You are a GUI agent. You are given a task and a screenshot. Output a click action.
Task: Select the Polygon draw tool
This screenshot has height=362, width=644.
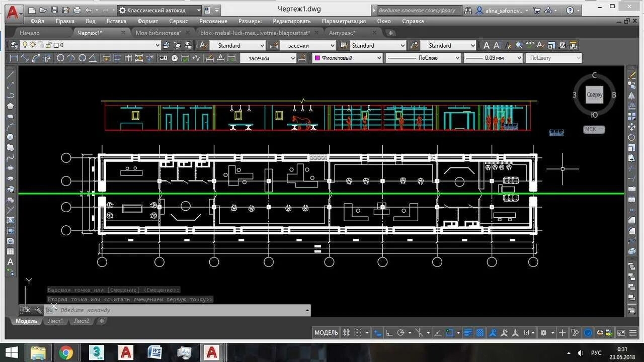click(x=10, y=106)
